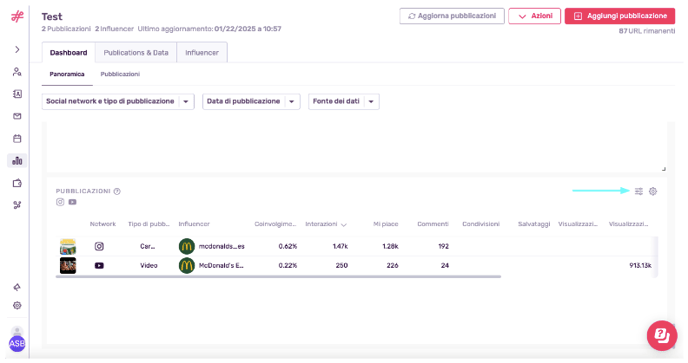Open the column filter sliders icon
Viewport: 688px width, 363px height.
(639, 191)
